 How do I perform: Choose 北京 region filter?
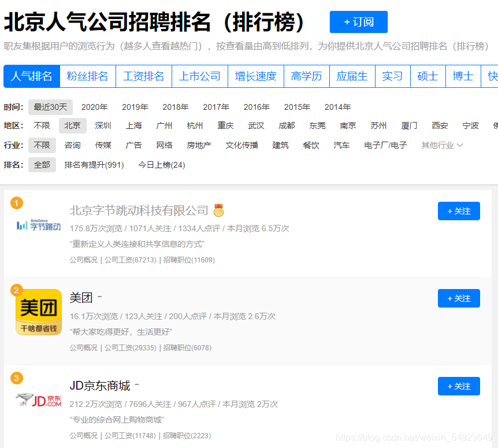[73, 126]
